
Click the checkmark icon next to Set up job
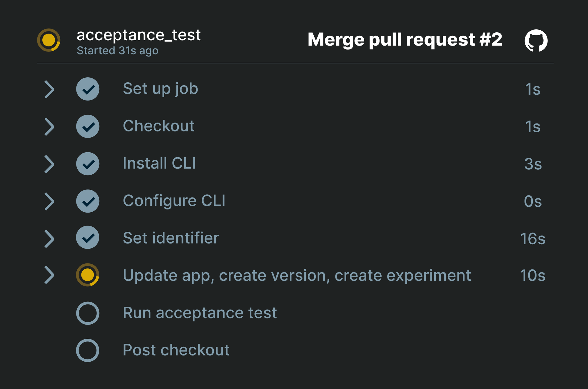tap(88, 88)
